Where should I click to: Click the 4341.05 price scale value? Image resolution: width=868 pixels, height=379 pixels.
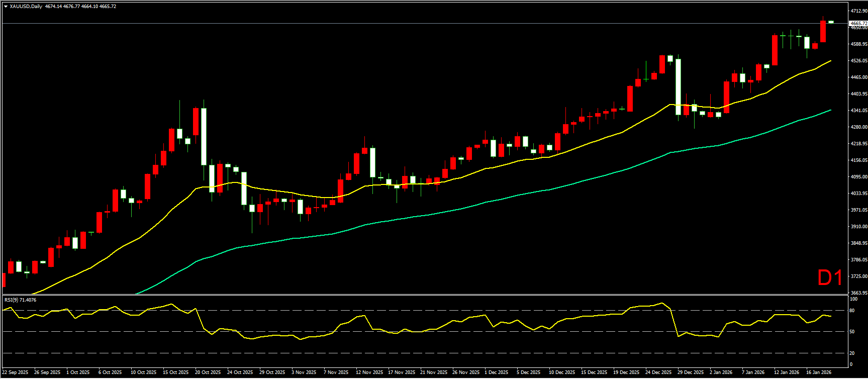click(x=858, y=110)
